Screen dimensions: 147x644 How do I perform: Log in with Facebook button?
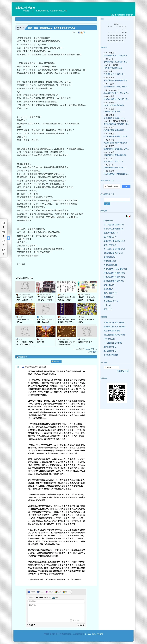click(41, 592)
